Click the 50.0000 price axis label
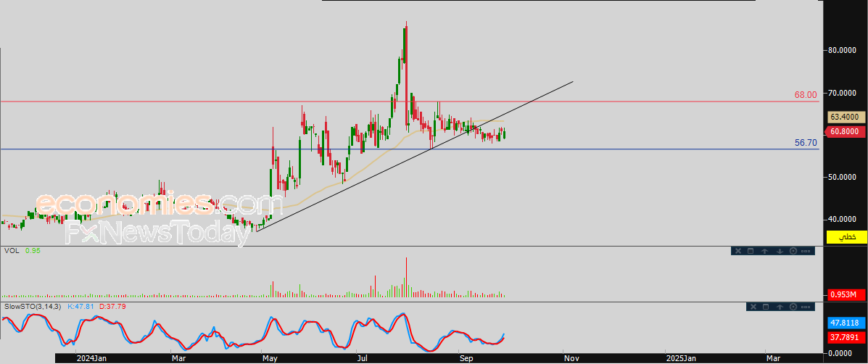The width and height of the screenshot is (868, 364). coord(842,177)
